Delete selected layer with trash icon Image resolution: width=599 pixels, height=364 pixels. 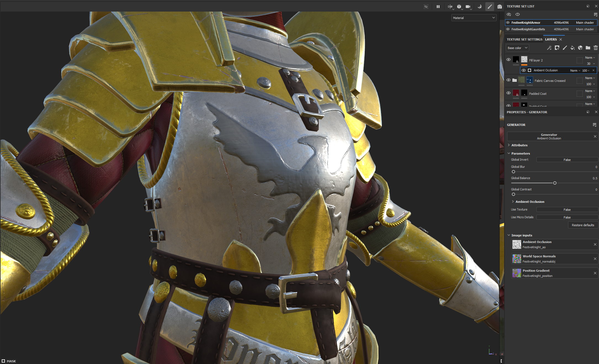pos(596,48)
